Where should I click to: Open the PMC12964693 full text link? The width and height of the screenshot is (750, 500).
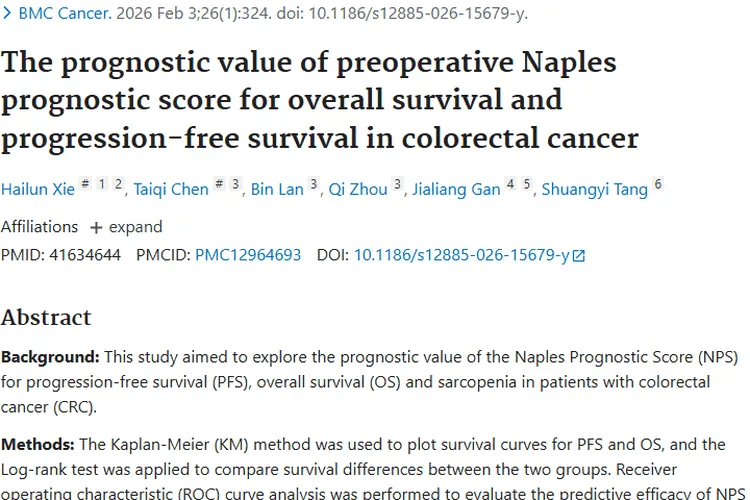(x=248, y=255)
